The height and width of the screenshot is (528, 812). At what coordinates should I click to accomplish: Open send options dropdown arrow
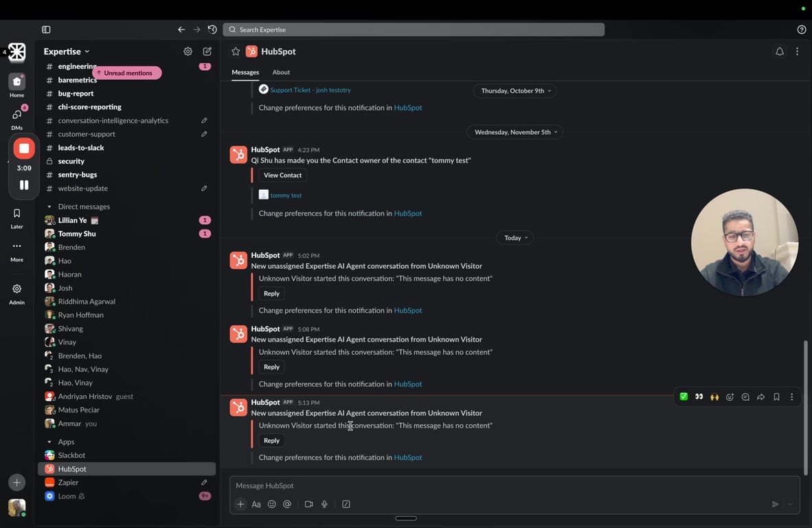pos(790,504)
